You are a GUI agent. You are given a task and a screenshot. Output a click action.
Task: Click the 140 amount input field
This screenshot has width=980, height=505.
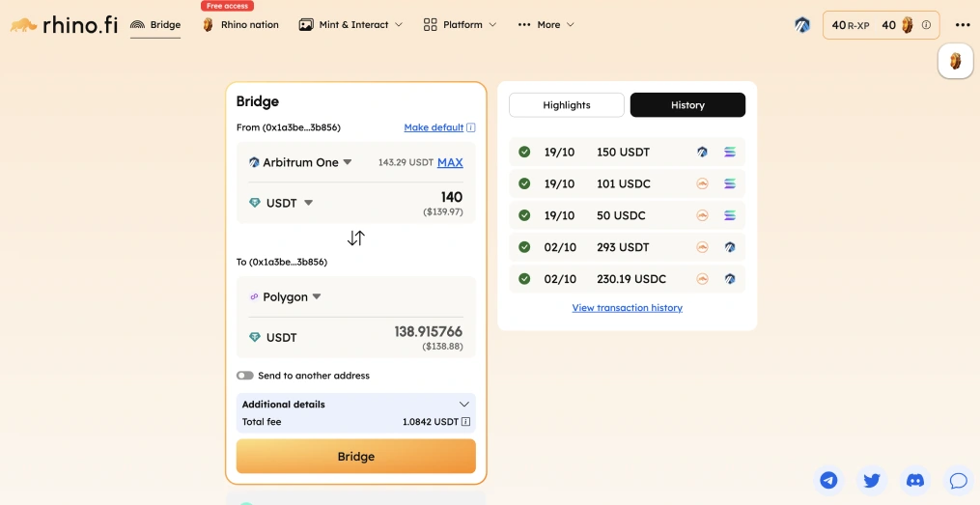(x=451, y=198)
